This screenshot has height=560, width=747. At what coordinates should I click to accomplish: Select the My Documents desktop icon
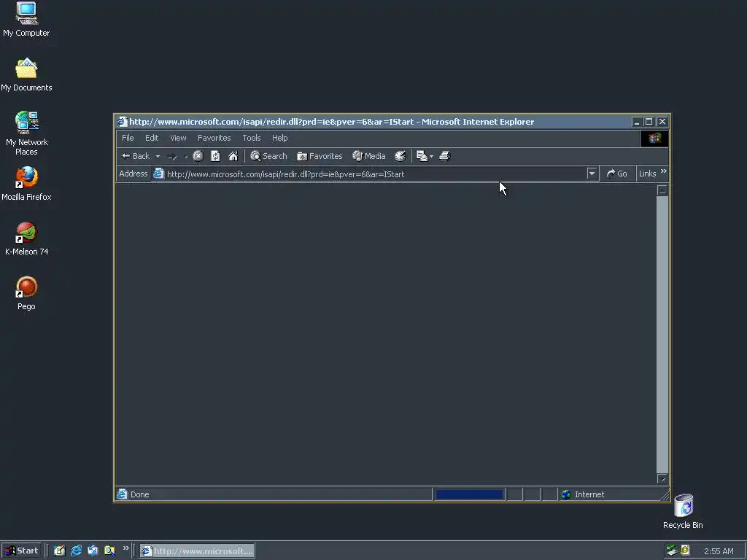(x=26, y=75)
